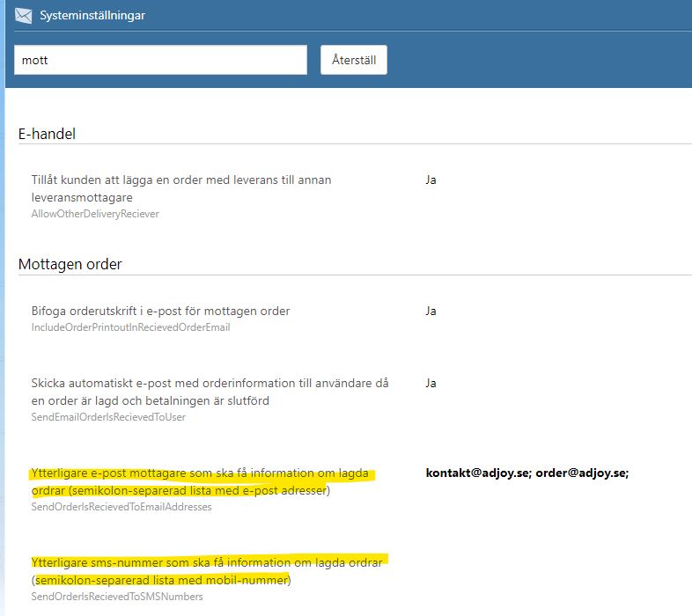Select the E-handel section heading
692x616 pixels.
tap(47, 134)
